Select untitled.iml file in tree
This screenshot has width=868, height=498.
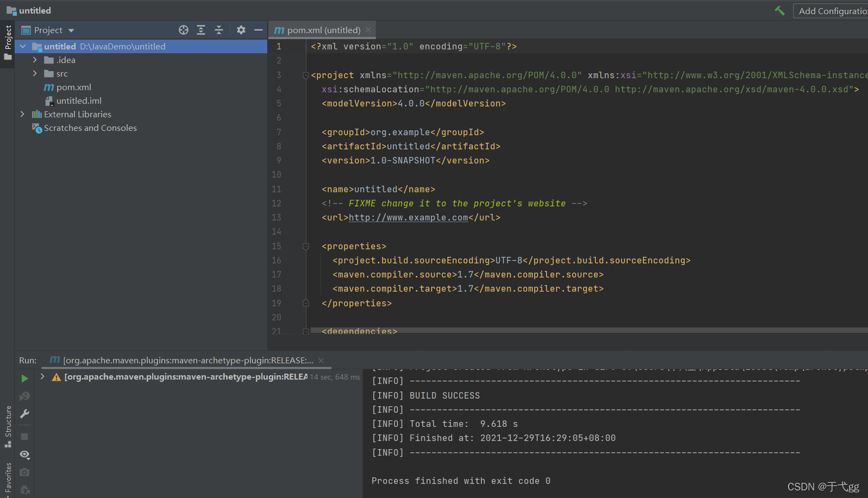pyautogui.click(x=79, y=100)
